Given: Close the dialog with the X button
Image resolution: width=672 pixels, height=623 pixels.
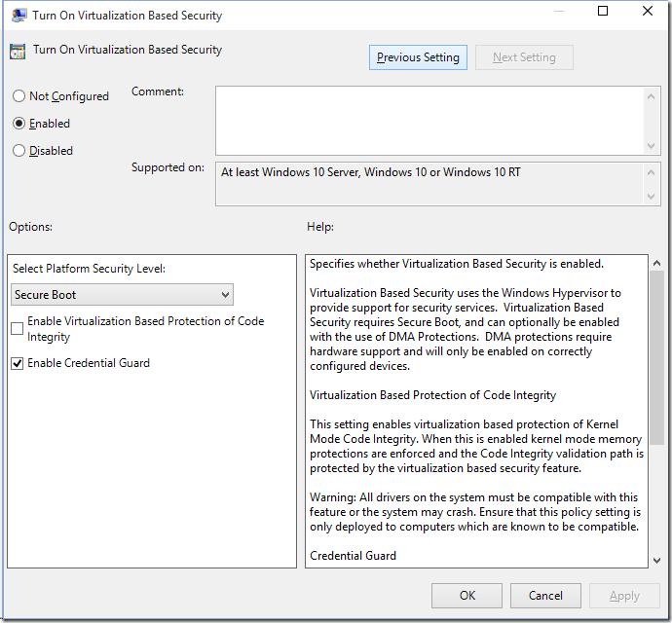Looking at the screenshot, I should pyautogui.click(x=648, y=12).
